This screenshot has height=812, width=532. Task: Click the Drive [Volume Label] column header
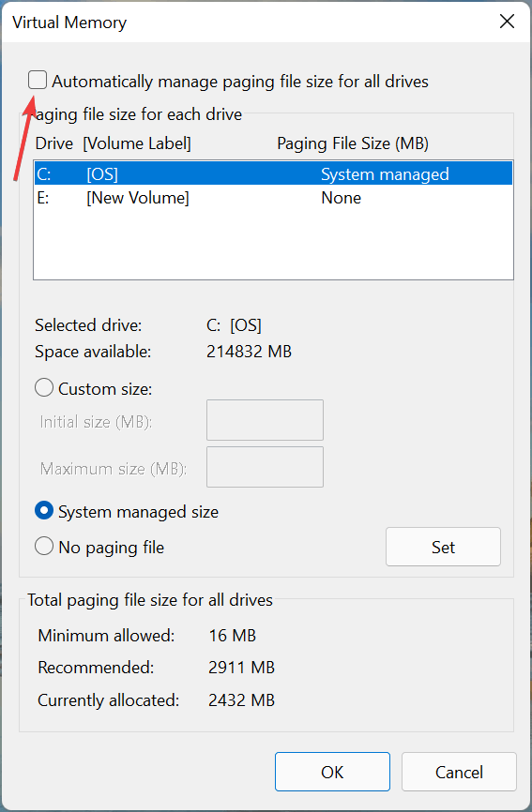click(x=113, y=143)
